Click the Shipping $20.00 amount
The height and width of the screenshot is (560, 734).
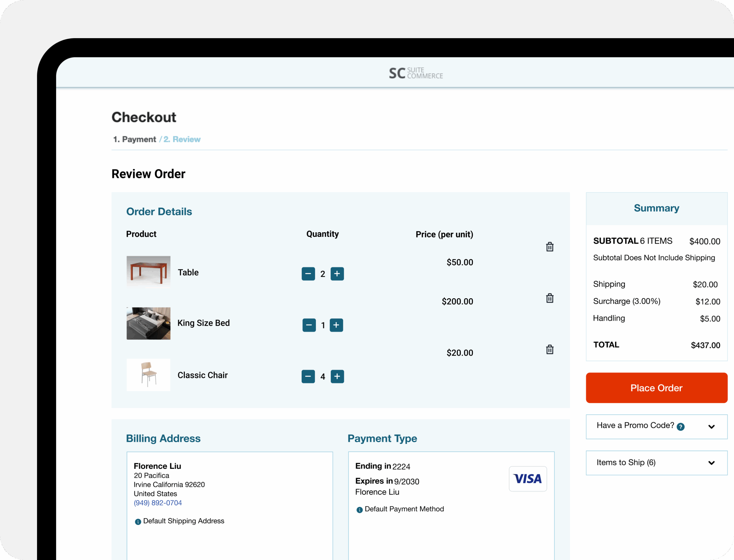coord(705,284)
